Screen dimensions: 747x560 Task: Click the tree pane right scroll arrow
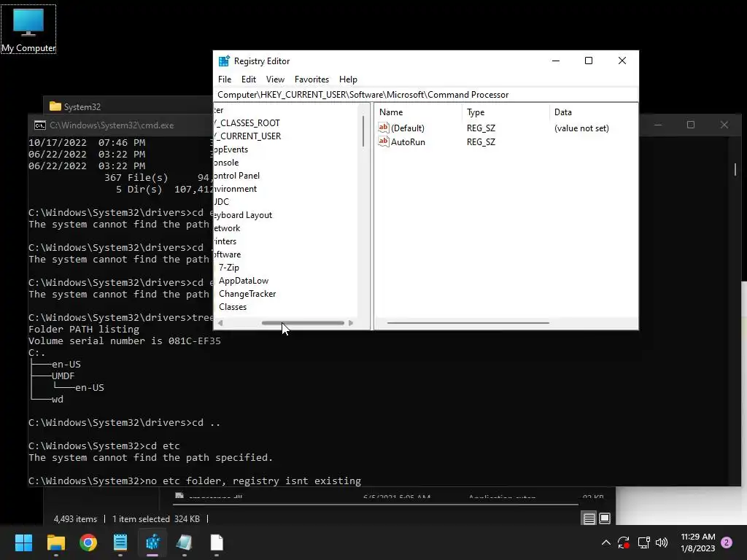(351, 323)
